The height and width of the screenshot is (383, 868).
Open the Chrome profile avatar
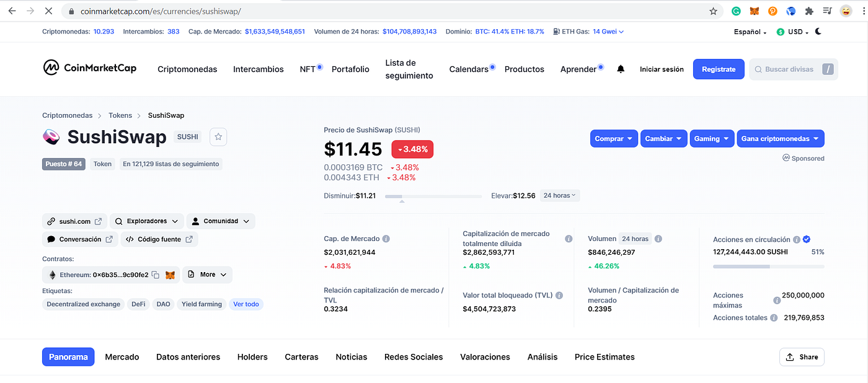[846, 11]
